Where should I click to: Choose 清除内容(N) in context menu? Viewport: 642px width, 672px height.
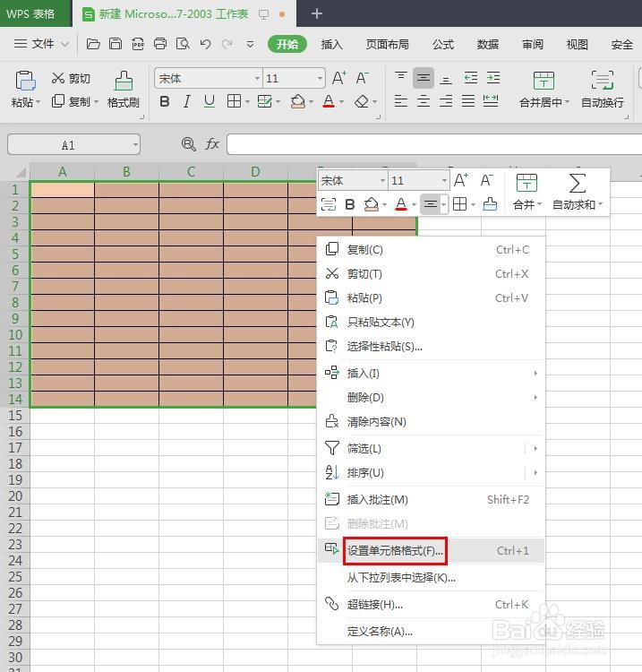(x=432, y=422)
